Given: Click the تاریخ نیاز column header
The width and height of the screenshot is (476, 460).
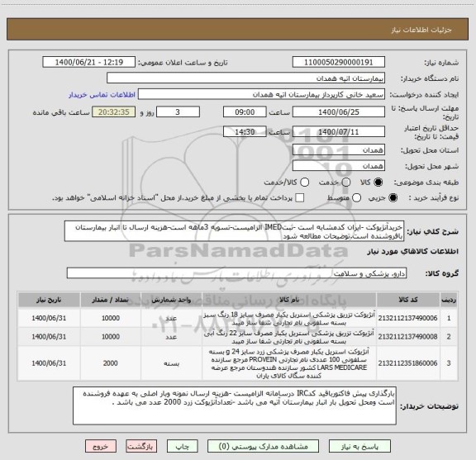Looking at the screenshot, I should 49,300.
